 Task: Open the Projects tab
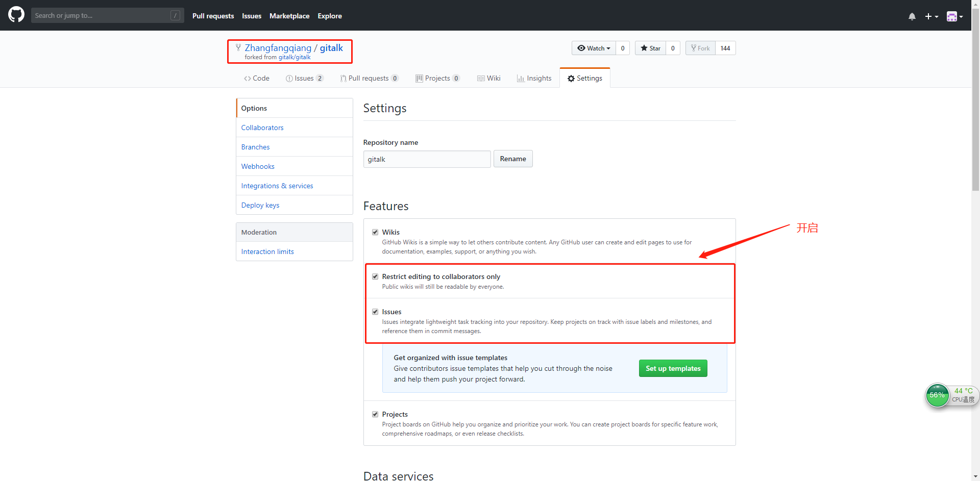(x=437, y=78)
